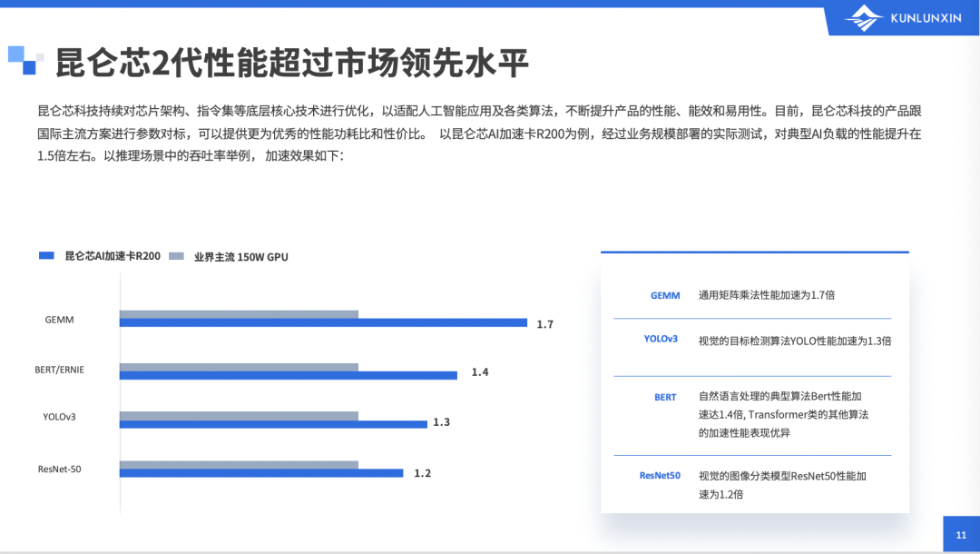Click paragraph line starting 国际主流方案进行参数对标
Viewport: 980px width, 554px height.
(x=479, y=134)
